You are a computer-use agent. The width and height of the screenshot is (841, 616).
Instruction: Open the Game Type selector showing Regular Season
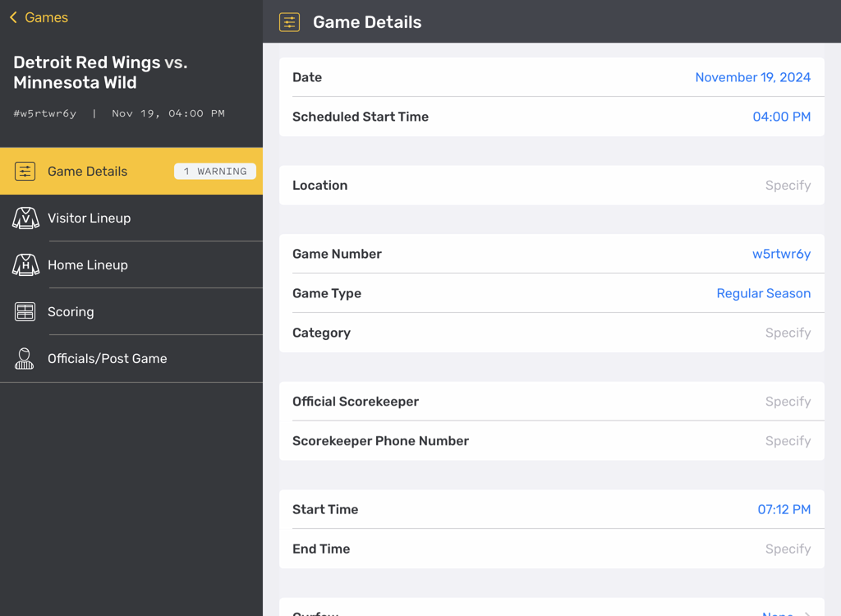763,293
